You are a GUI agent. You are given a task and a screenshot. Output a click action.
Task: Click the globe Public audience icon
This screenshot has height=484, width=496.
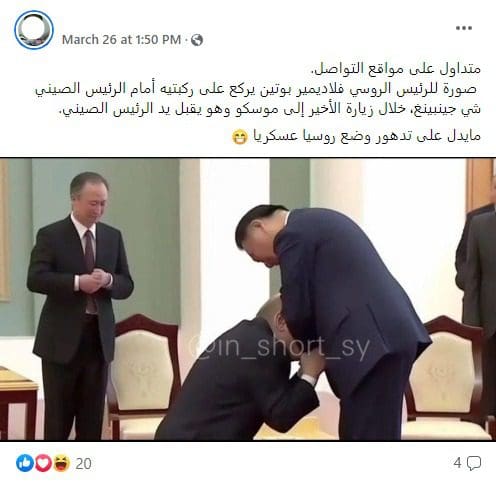pyautogui.click(x=197, y=40)
